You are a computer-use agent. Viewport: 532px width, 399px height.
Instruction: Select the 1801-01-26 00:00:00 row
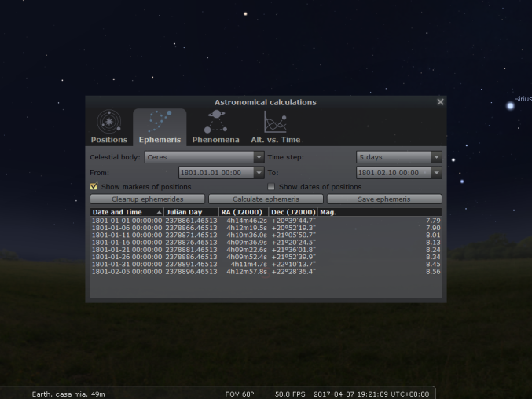266,257
